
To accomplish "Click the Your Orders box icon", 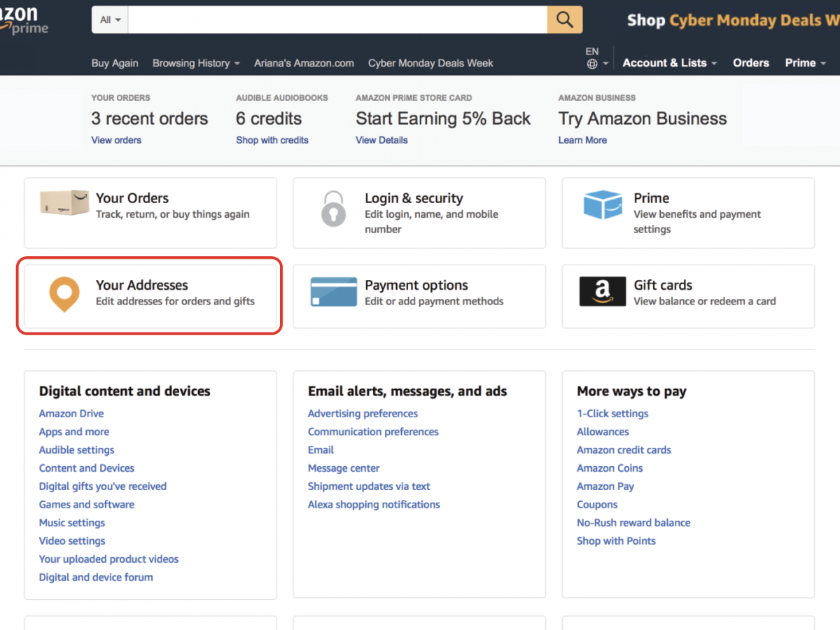I will click(64, 203).
